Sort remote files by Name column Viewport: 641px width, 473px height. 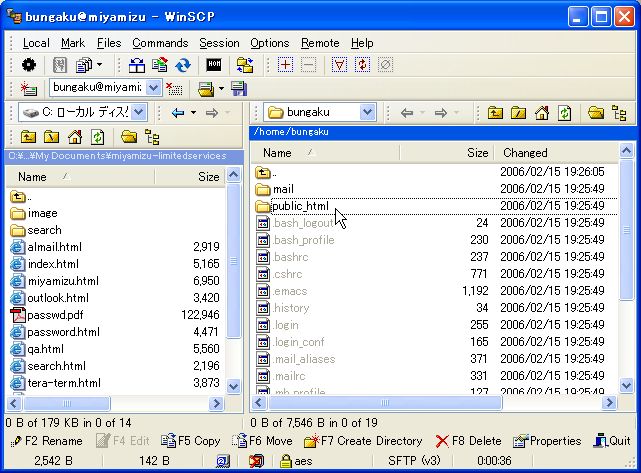click(325, 153)
